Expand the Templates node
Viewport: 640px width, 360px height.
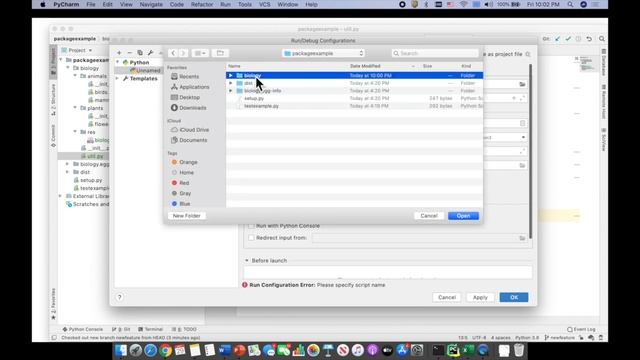coord(118,78)
